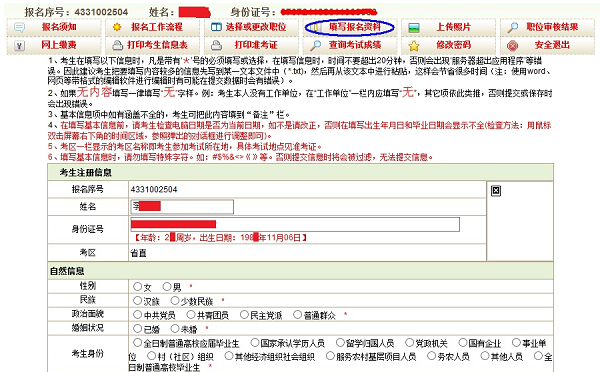Select 村（社区）组织 identity option
Viewport: 600px width, 372px height.
click(152, 356)
